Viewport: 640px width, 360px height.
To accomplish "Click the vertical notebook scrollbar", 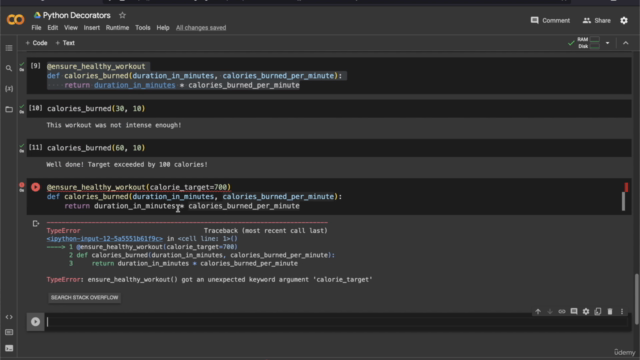I will 636,298.
